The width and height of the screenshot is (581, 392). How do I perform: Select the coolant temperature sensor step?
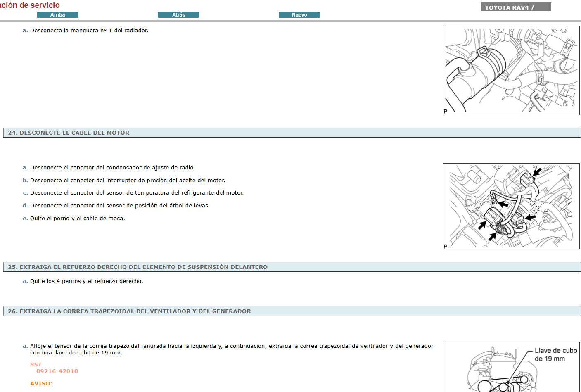[137, 193]
